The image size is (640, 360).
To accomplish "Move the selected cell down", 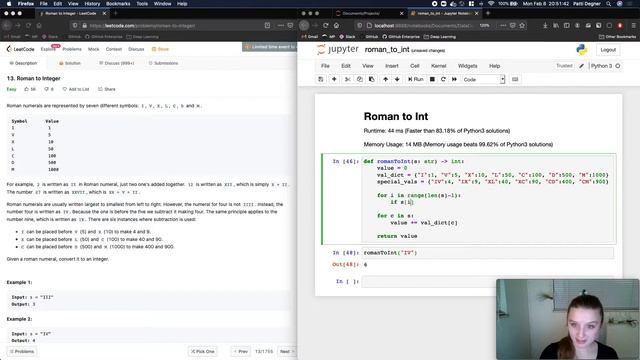I will pos(397,79).
